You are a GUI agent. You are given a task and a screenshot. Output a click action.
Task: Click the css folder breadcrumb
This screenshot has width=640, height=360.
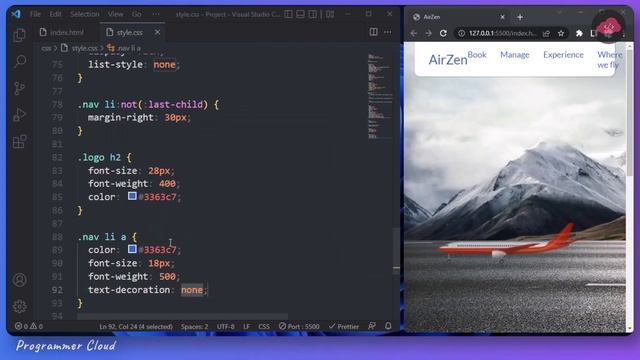click(46, 48)
